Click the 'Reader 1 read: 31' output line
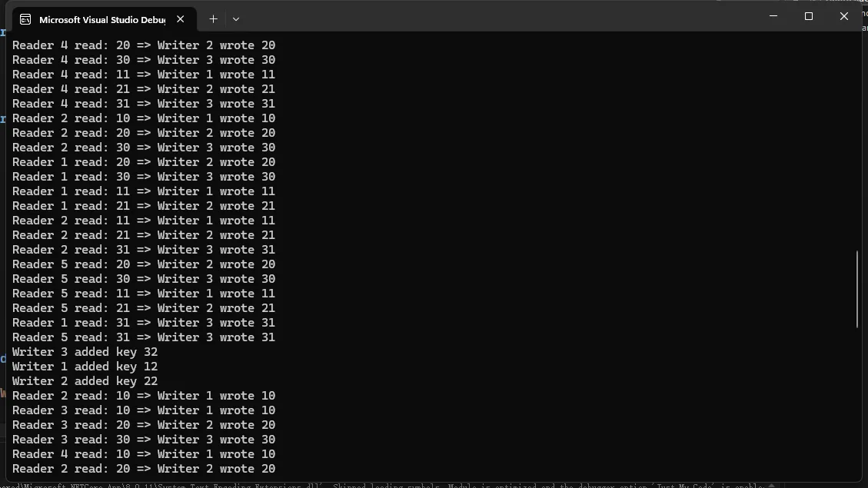The width and height of the screenshot is (868, 488). (x=144, y=323)
